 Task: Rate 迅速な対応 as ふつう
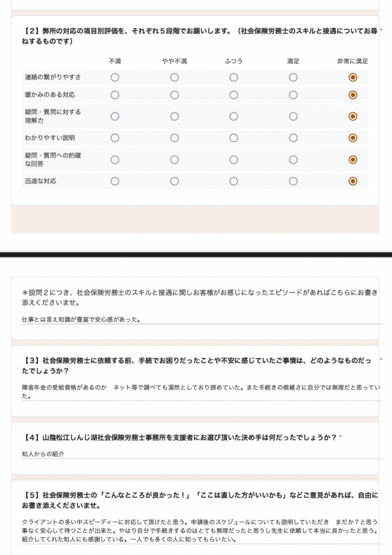click(x=234, y=181)
